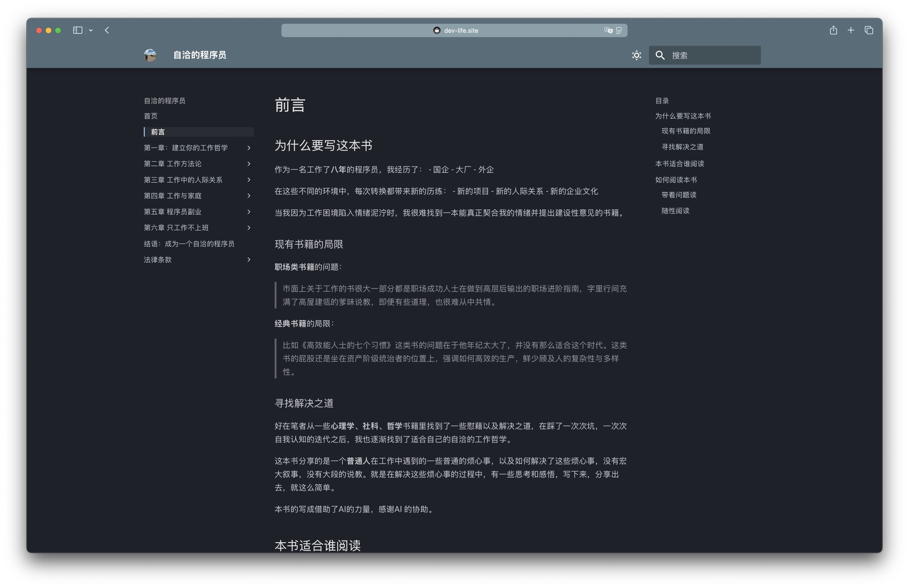
Task: Select 前言 in the left navigation
Action: [158, 132]
